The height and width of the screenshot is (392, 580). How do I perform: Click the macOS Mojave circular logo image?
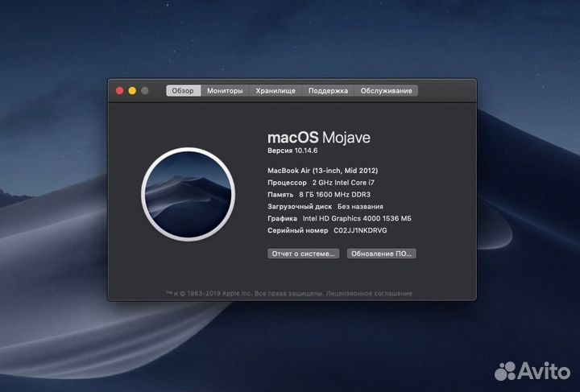click(188, 194)
